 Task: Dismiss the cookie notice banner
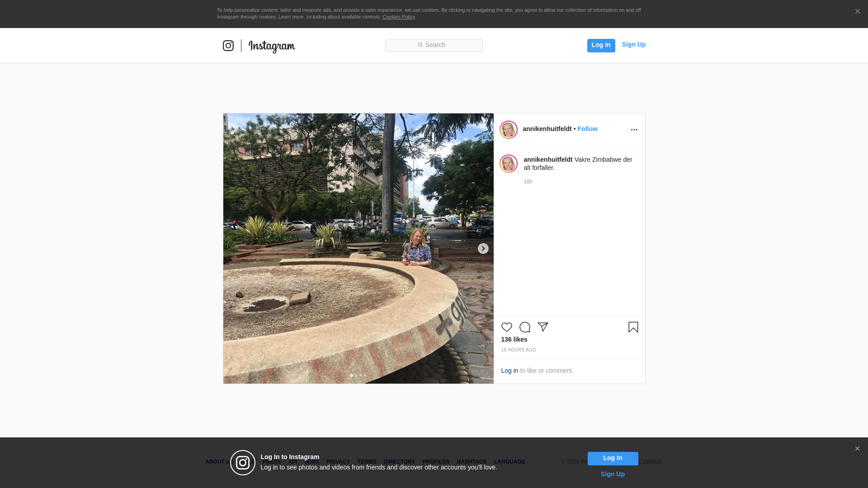(857, 11)
